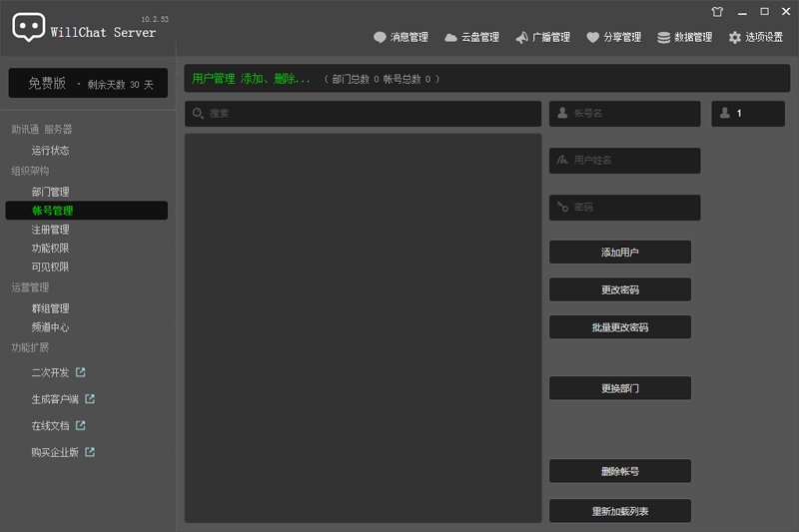Select 部门管理 in the sidebar
This screenshot has width=799, height=532.
tap(50, 192)
